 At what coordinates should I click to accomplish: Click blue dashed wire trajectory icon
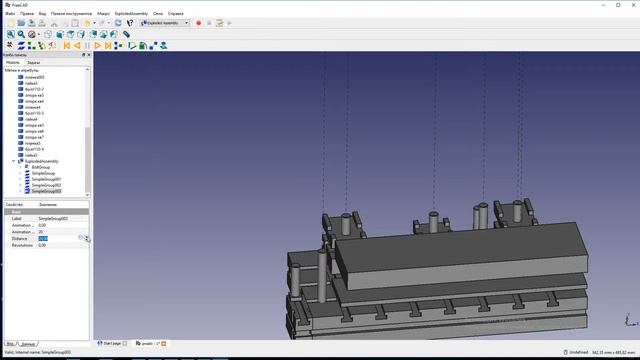153,46
